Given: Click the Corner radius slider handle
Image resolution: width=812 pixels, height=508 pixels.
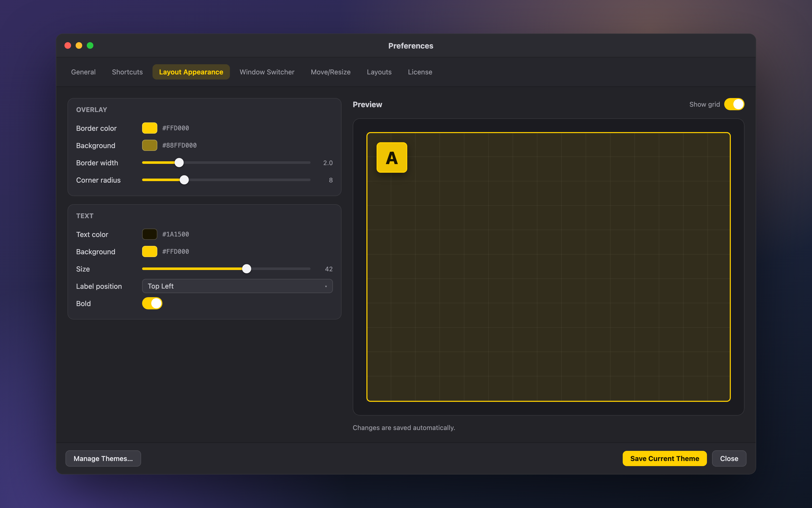Looking at the screenshot, I should [x=184, y=180].
